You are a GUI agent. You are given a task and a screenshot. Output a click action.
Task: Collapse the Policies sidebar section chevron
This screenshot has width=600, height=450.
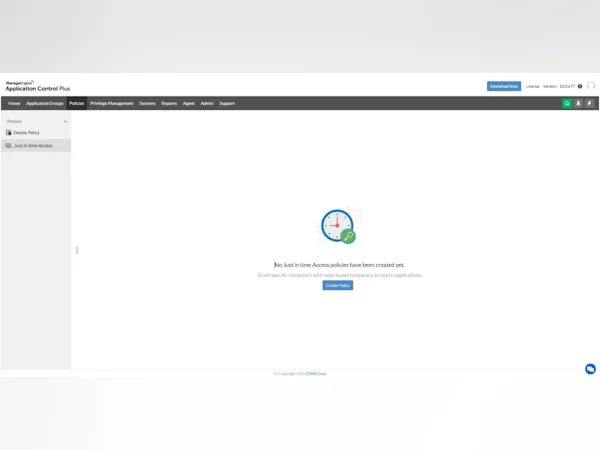[65, 122]
